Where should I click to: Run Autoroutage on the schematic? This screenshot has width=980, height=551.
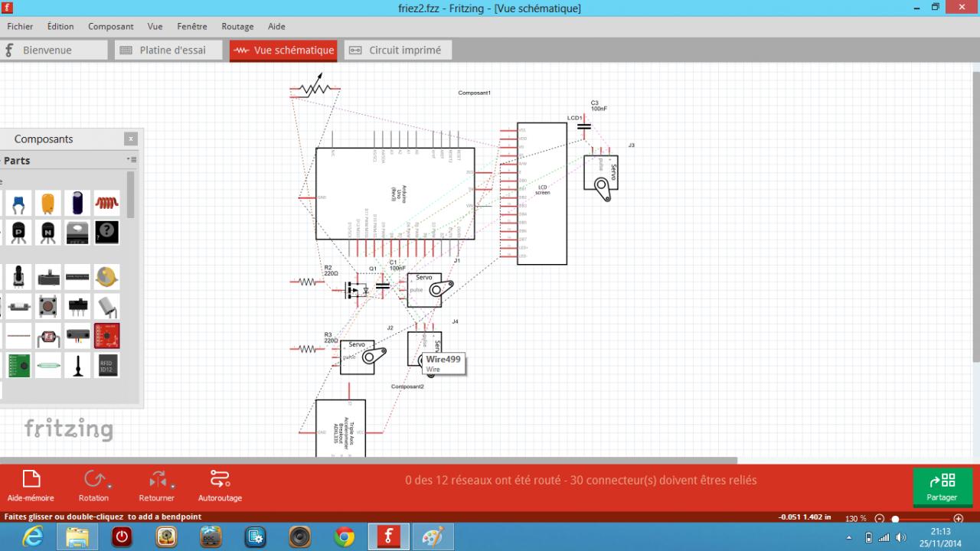[220, 480]
